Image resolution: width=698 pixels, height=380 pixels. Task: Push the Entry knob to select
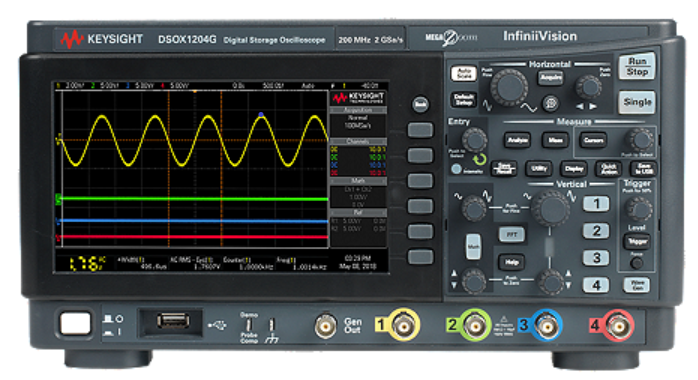tap(474, 140)
